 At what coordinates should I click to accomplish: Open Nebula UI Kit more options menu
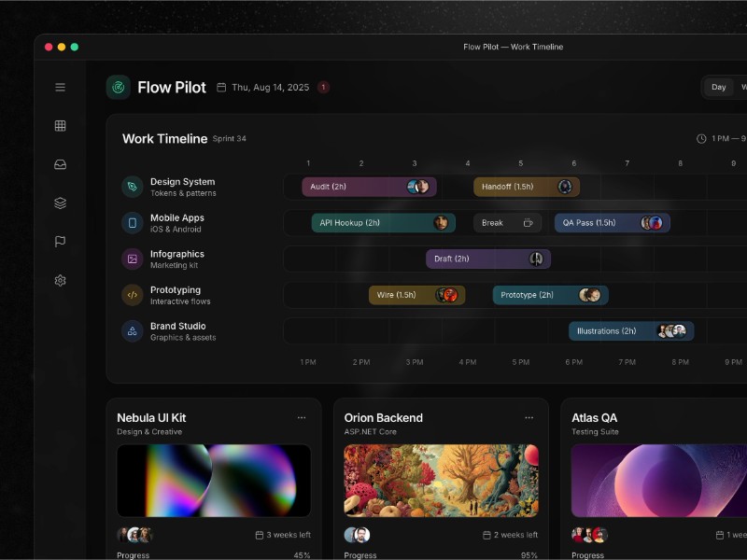(302, 417)
